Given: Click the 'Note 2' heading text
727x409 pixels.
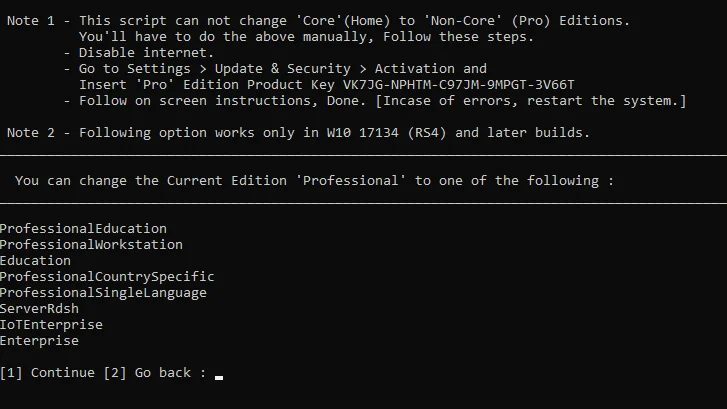Looking at the screenshot, I should click(x=31, y=133).
